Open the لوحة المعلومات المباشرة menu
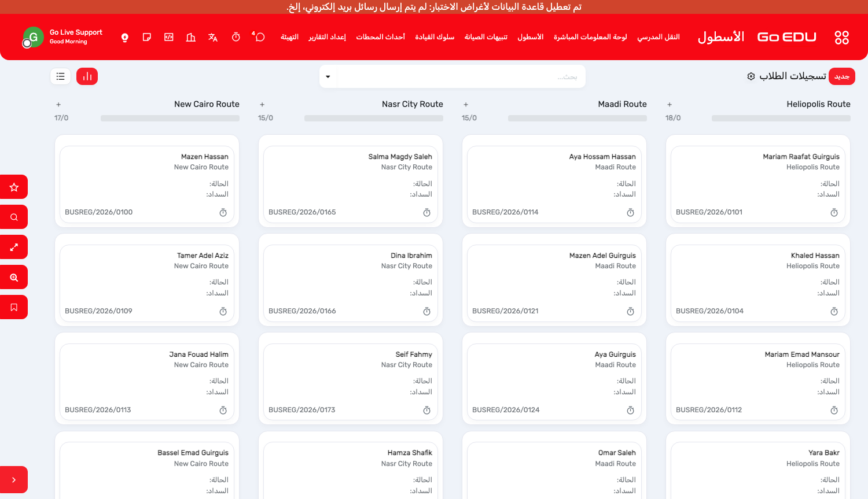 [590, 37]
